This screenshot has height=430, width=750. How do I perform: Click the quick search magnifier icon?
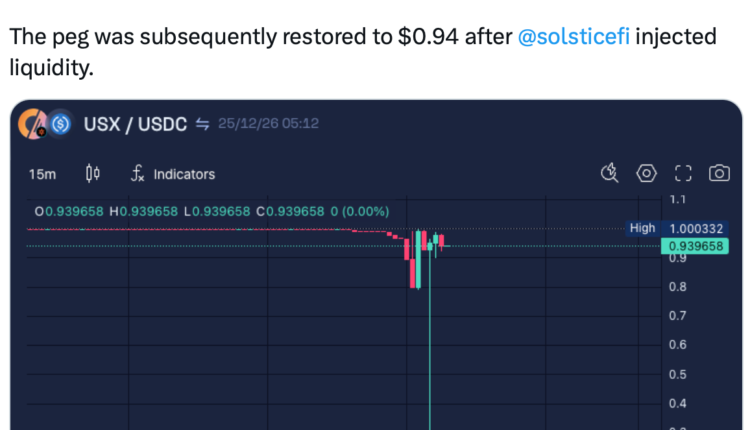(x=609, y=174)
